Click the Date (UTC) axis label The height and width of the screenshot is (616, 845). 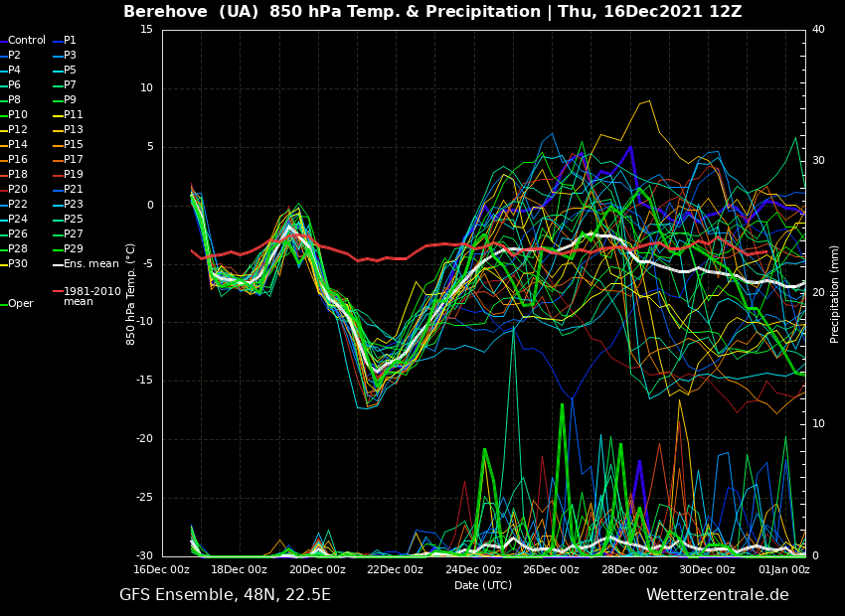click(483, 586)
